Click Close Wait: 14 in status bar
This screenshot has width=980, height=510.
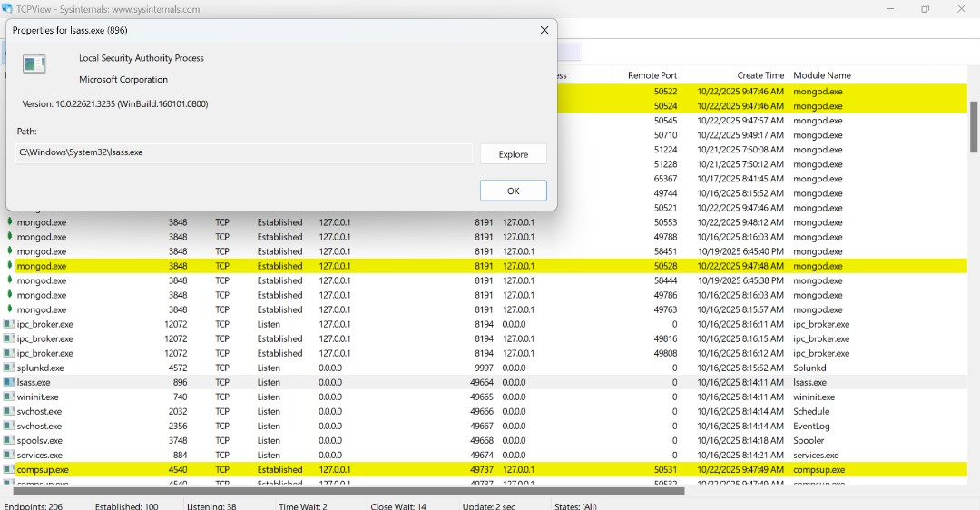point(398,506)
